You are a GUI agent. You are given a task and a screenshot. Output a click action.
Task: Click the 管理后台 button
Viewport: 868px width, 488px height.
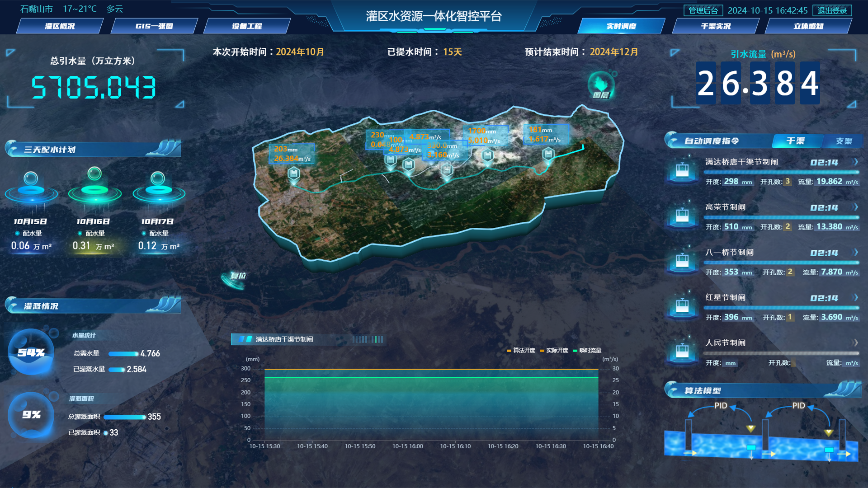703,10
